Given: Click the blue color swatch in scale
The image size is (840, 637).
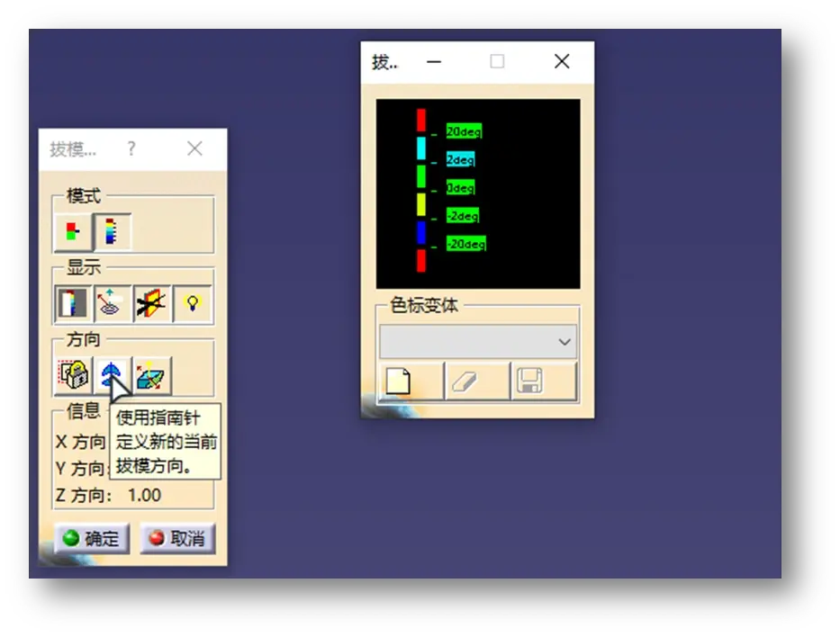Looking at the screenshot, I should coord(420,233).
